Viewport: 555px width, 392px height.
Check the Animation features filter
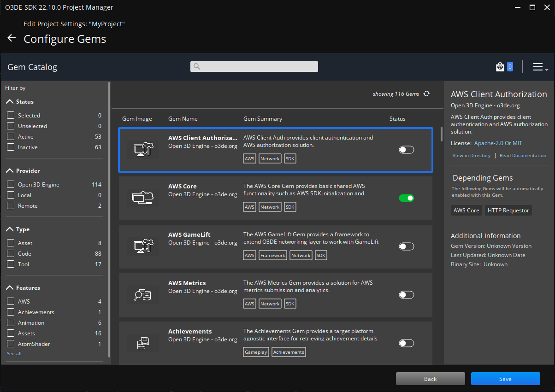[x=11, y=322]
